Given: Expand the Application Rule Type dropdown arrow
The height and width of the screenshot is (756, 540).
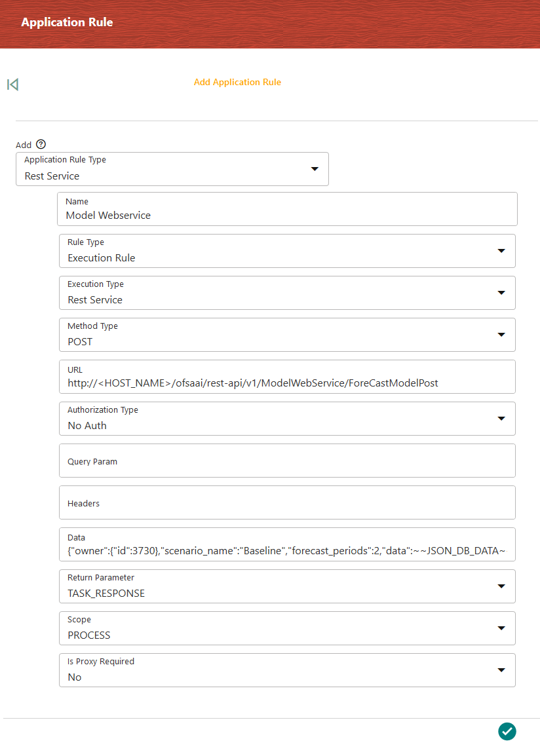Looking at the screenshot, I should [315, 169].
